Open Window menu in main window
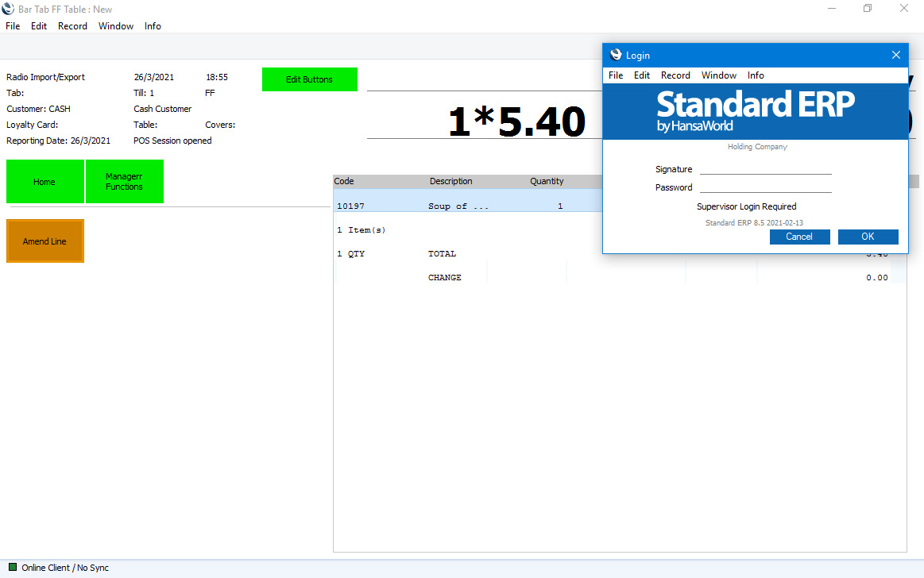The image size is (924, 578). (x=116, y=26)
